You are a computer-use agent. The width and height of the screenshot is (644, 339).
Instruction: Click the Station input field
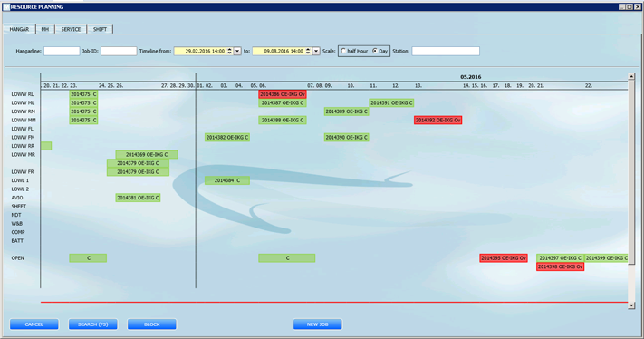click(x=446, y=51)
